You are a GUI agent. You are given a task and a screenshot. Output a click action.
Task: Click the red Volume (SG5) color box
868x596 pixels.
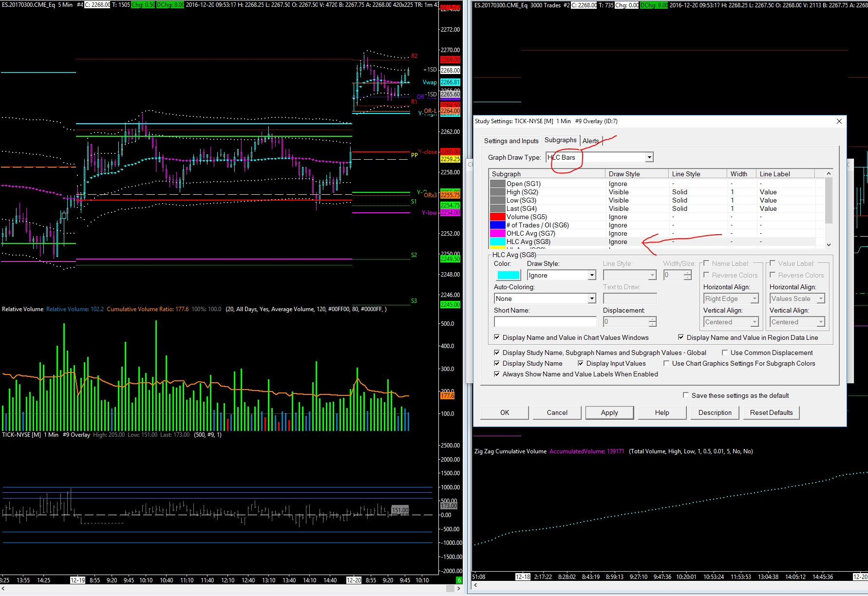point(497,217)
